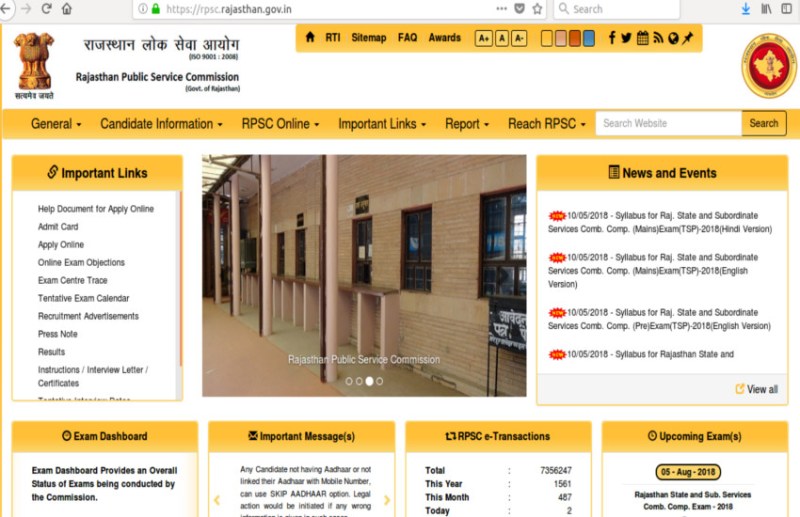800x517 pixels.
Task: Show next important message arrow
Action: click(x=387, y=500)
